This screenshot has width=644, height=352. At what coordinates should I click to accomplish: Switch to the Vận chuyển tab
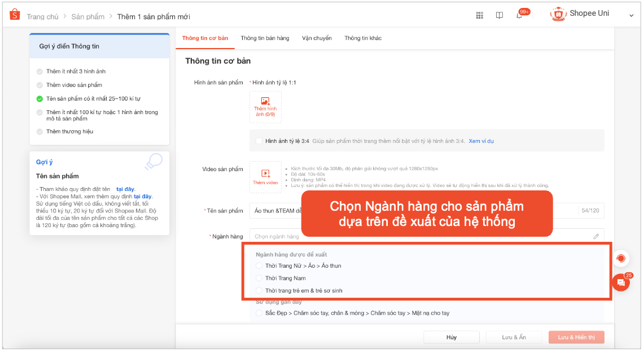317,38
